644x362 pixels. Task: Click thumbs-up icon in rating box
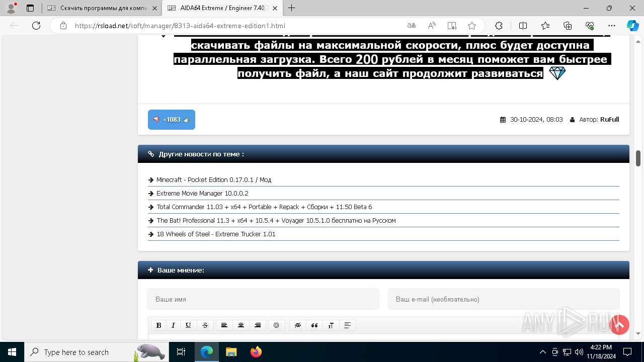186,120
